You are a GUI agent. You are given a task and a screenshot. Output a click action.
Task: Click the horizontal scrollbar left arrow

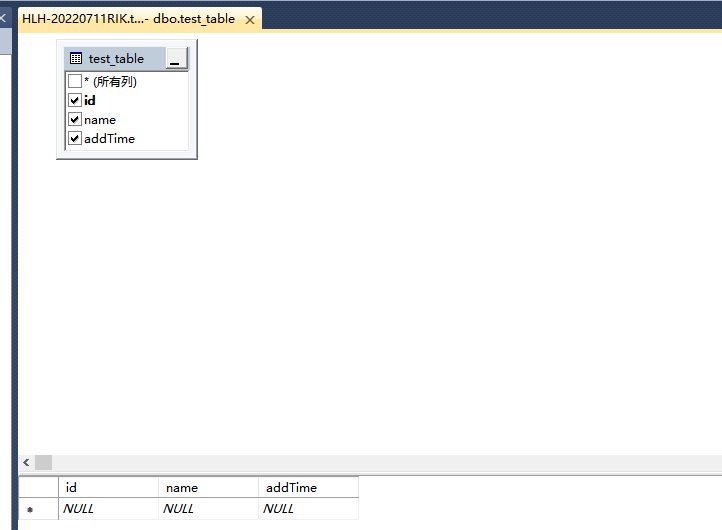[x=26, y=462]
